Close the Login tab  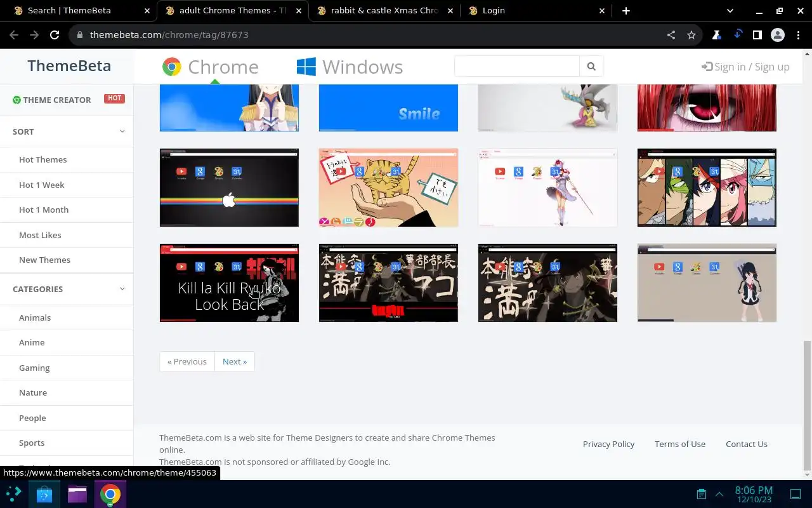(603, 11)
